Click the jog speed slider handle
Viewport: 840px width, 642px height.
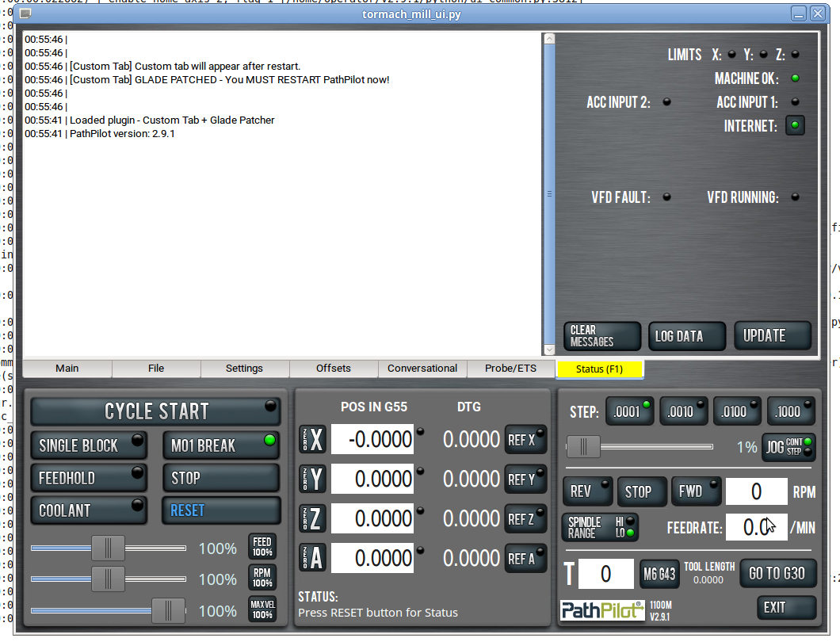click(584, 447)
